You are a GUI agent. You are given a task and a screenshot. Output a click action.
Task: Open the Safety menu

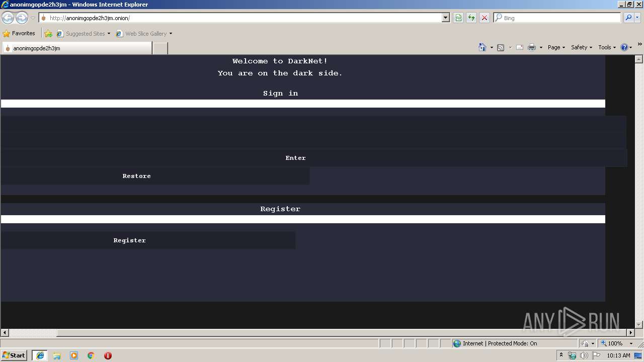[582, 47]
